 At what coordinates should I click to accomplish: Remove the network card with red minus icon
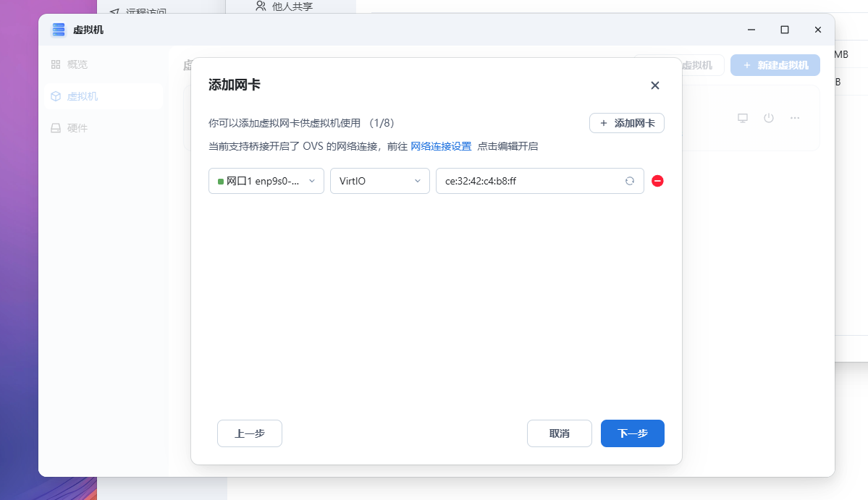tap(657, 181)
